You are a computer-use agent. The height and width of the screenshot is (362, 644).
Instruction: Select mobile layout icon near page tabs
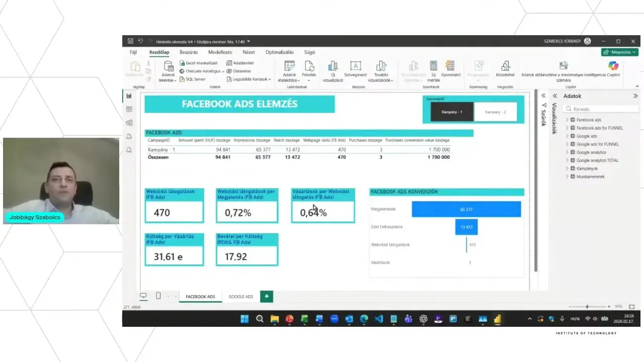[158, 296]
